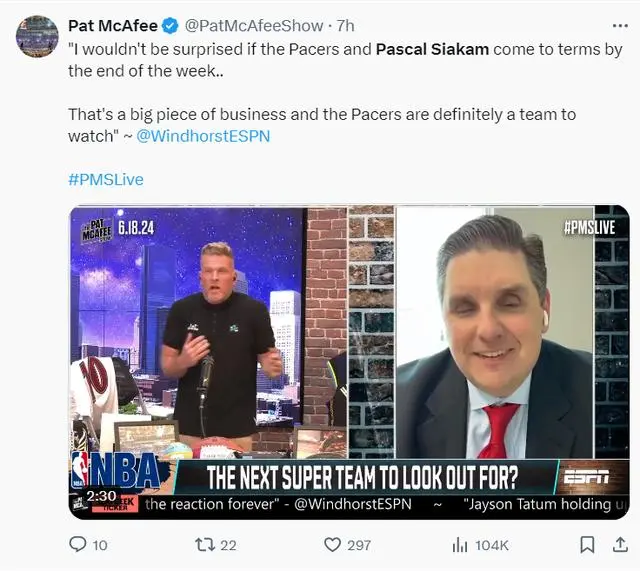Screen dimensions: 640x571
Task: Click the reply comment bubble icon
Action: [x=78, y=544]
